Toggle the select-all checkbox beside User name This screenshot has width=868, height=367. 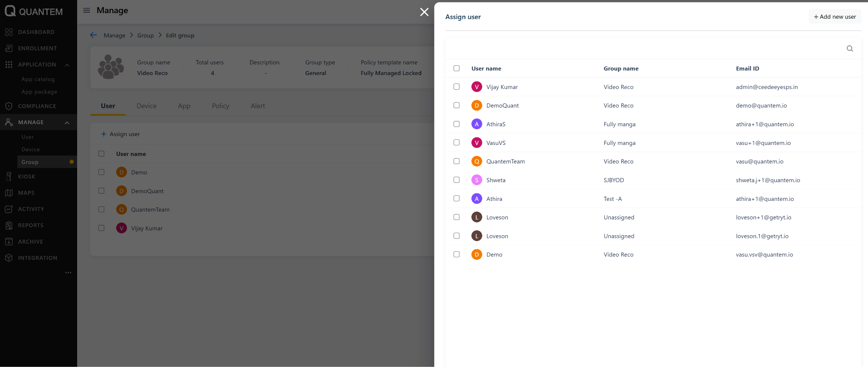pyautogui.click(x=456, y=68)
